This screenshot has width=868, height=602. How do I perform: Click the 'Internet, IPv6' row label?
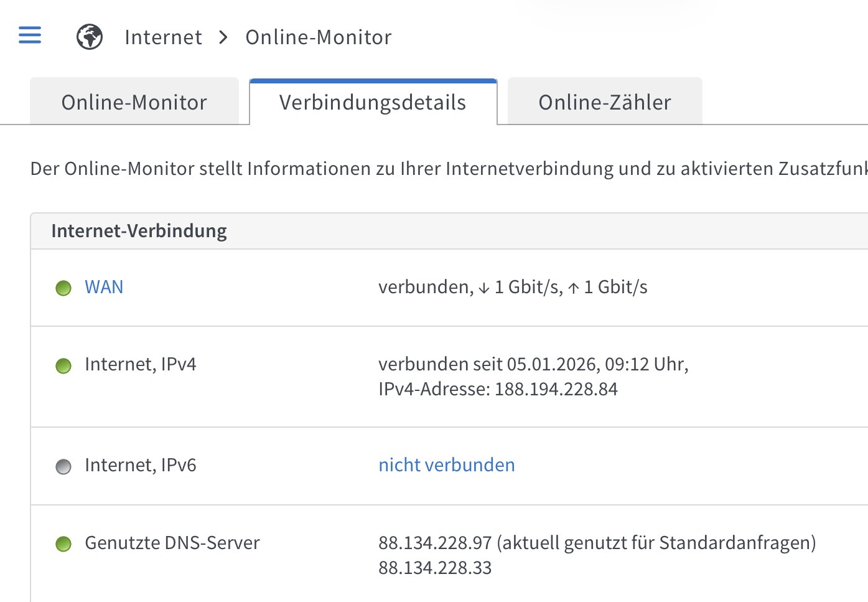[x=140, y=465]
